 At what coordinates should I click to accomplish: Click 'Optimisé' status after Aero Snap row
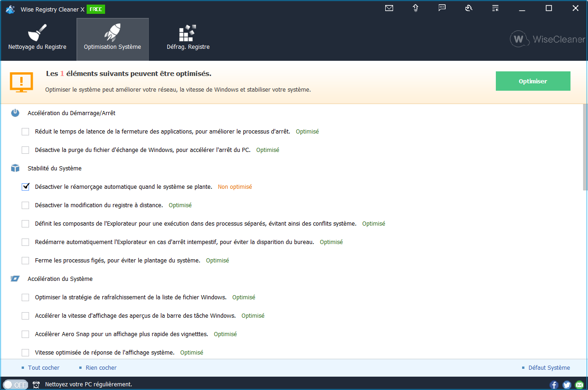click(225, 334)
